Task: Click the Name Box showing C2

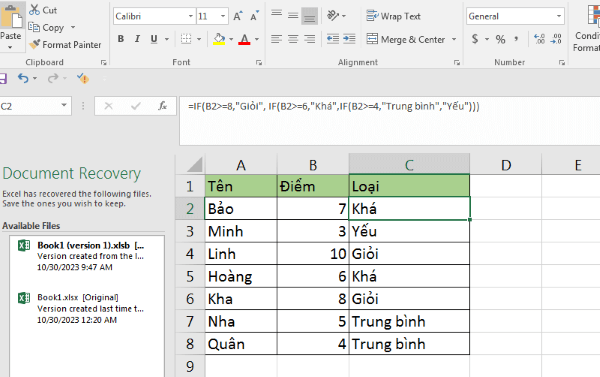Action: [x=29, y=106]
